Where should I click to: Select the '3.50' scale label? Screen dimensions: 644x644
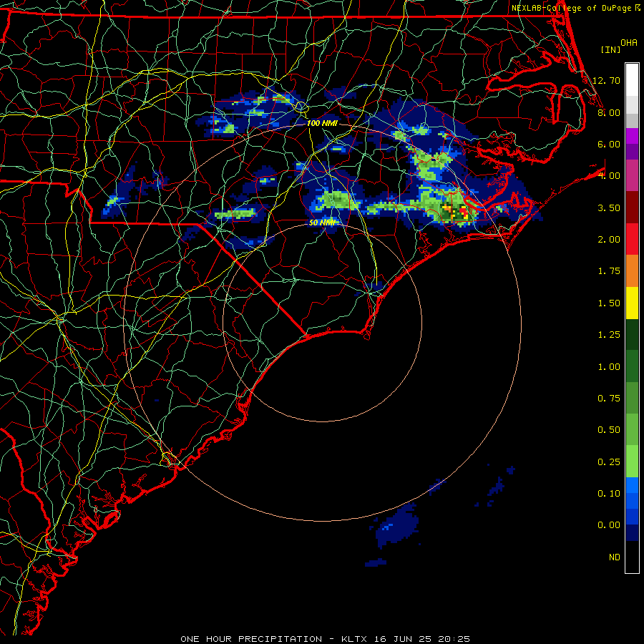click(609, 208)
